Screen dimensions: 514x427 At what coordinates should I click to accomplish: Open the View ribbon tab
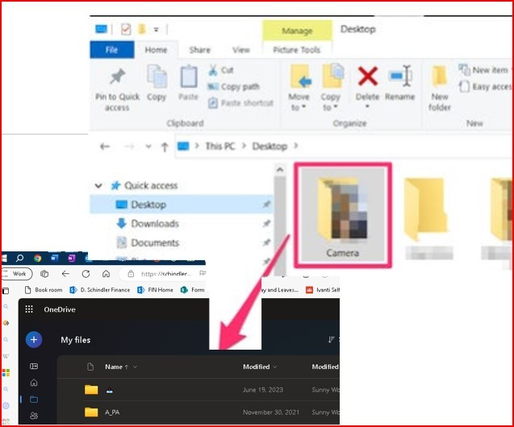(x=241, y=50)
